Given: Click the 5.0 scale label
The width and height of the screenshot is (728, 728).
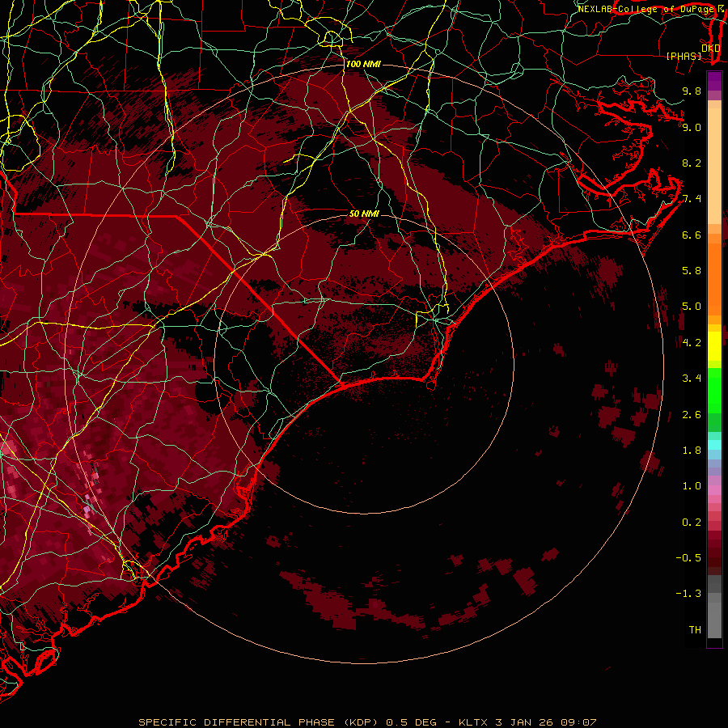Looking at the screenshot, I should pyautogui.click(x=692, y=307).
